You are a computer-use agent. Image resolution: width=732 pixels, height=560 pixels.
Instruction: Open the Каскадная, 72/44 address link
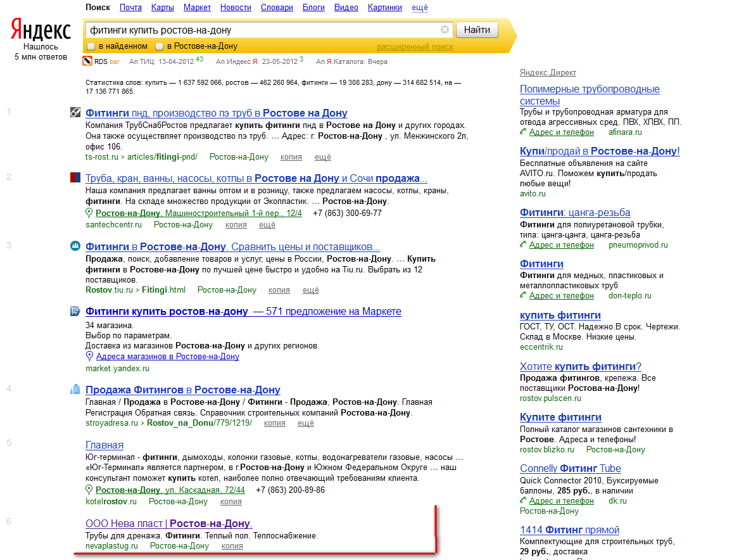click(170, 490)
